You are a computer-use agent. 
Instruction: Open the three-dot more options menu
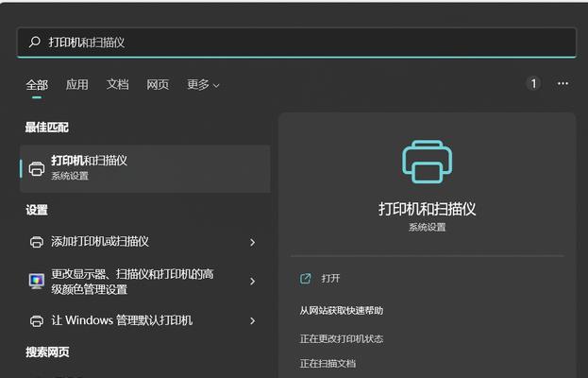tap(563, 83)
